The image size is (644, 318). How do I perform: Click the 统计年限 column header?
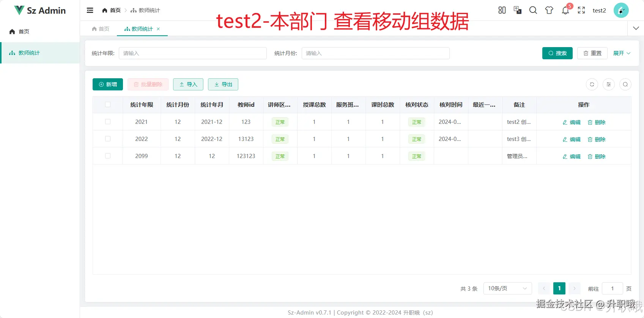point(142,104)
